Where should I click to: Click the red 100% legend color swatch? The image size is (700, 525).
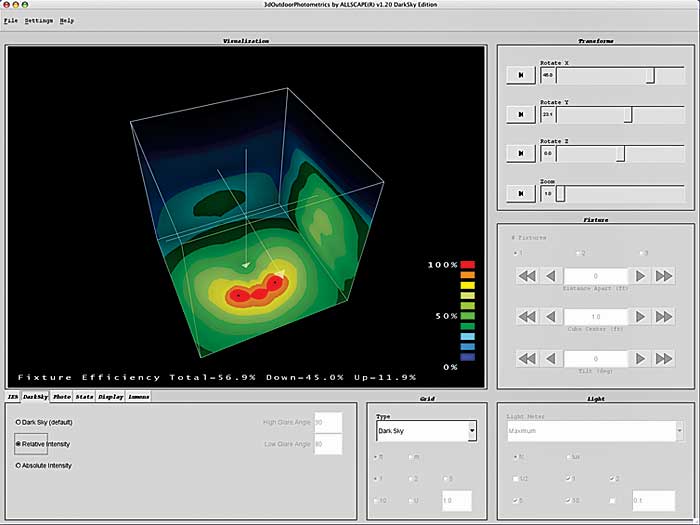tap(467, 265)
